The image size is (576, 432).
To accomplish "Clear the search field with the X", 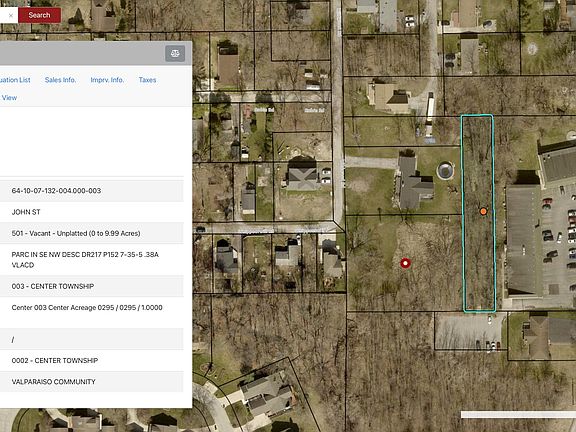I will coord(11,15).
